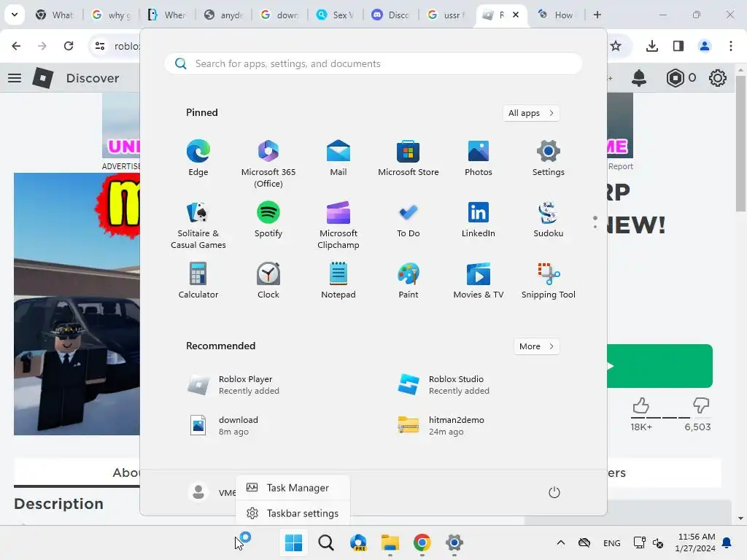Screen dimensions: 747x560
Task: Launch Microsoft Clipchamp
Action: pos(338,225)
